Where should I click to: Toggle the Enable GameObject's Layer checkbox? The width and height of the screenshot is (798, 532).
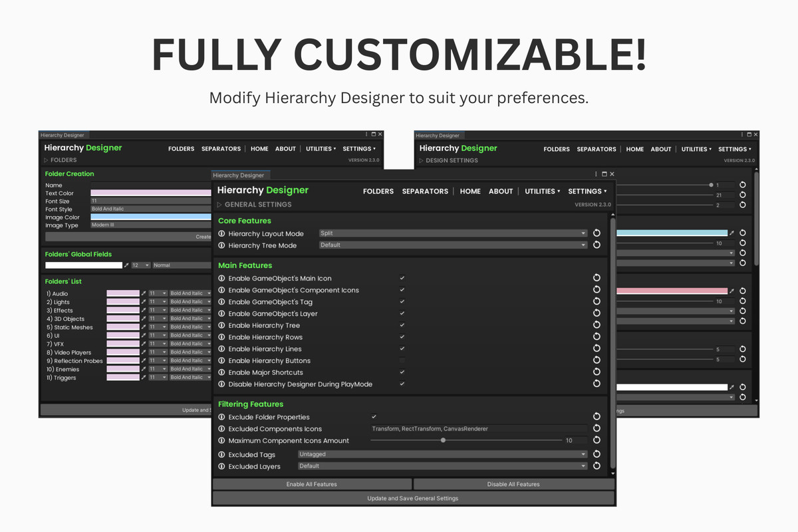[x=402, y=313]
